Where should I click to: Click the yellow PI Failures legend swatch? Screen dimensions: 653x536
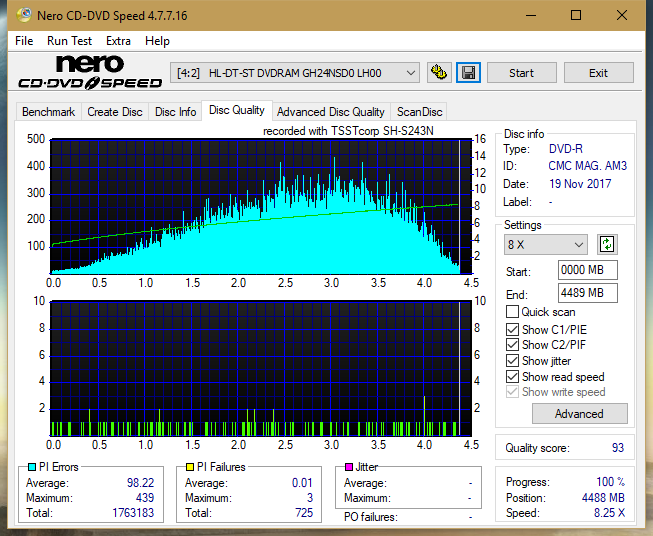tap(189, 467)
